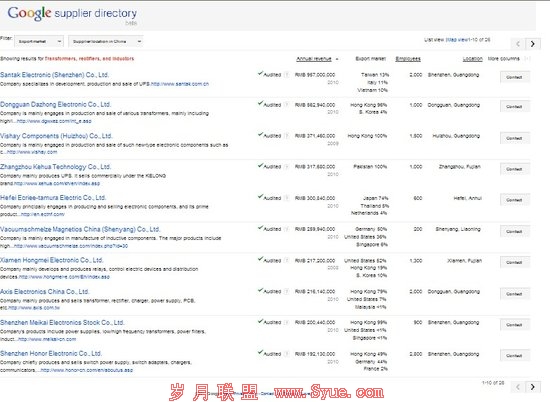Contact Shenzhen Honor Electronic supplier
This screenshot has height=402, width=550.
[514, 356]
